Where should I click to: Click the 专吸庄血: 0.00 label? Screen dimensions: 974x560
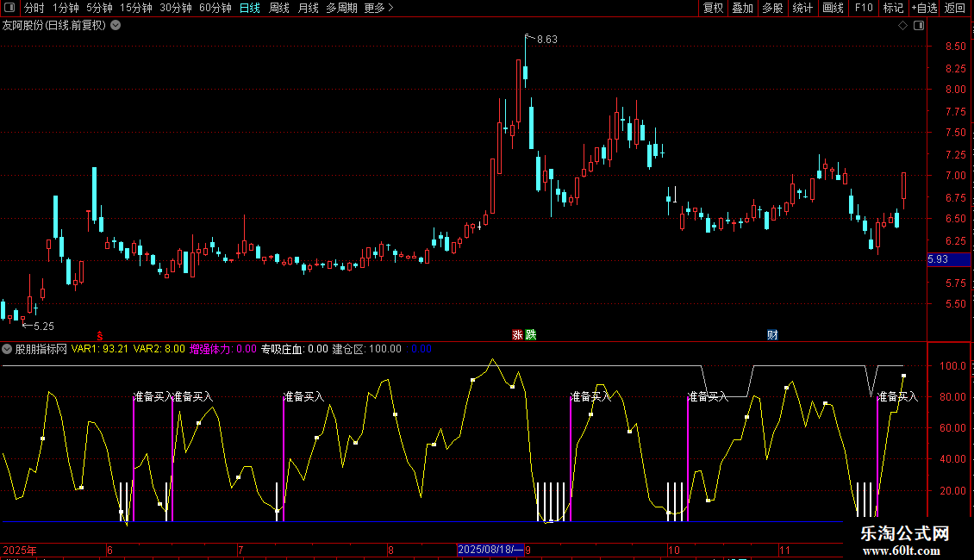point(295,349)
